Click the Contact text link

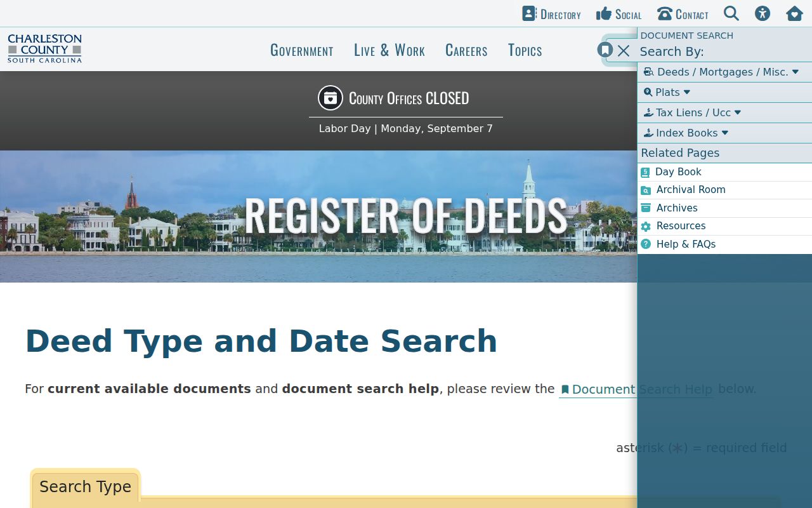point(691,14)
